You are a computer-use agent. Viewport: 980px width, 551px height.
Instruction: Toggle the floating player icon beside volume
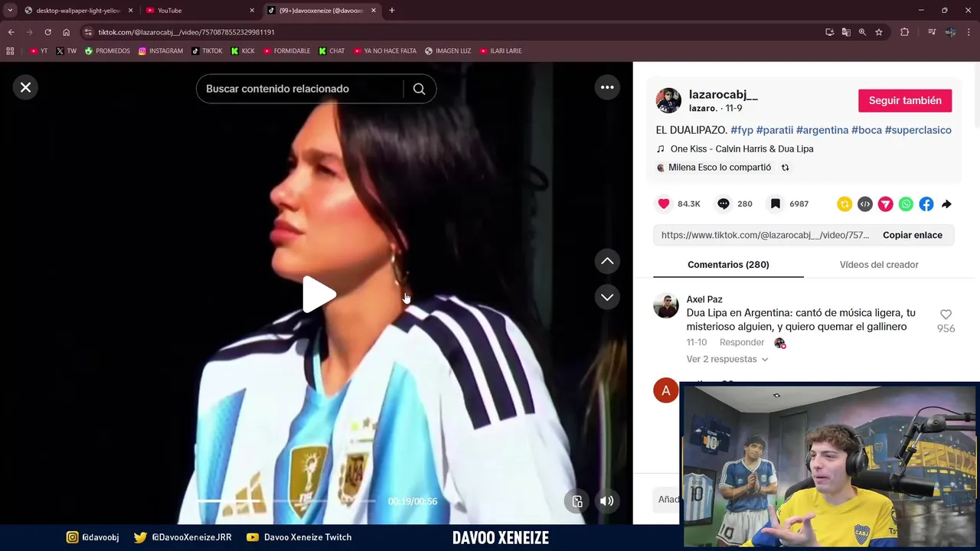pyautogui.click(x=577, y=501)
